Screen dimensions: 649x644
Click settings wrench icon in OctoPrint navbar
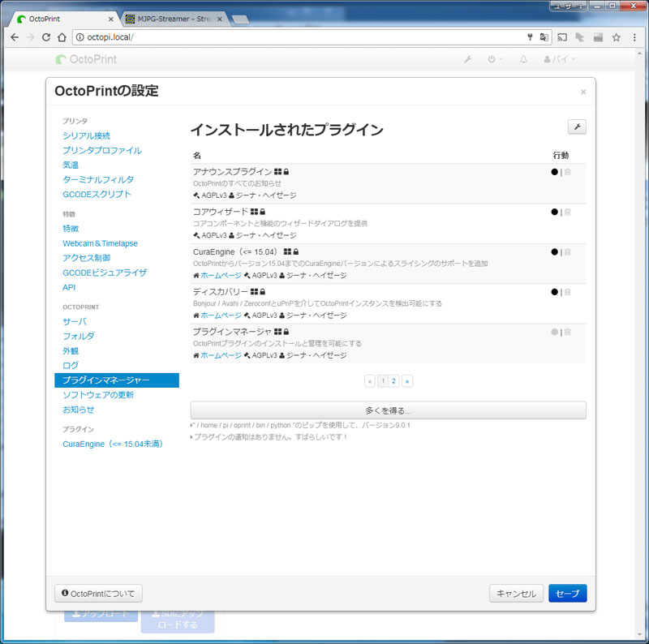(468, 59)
